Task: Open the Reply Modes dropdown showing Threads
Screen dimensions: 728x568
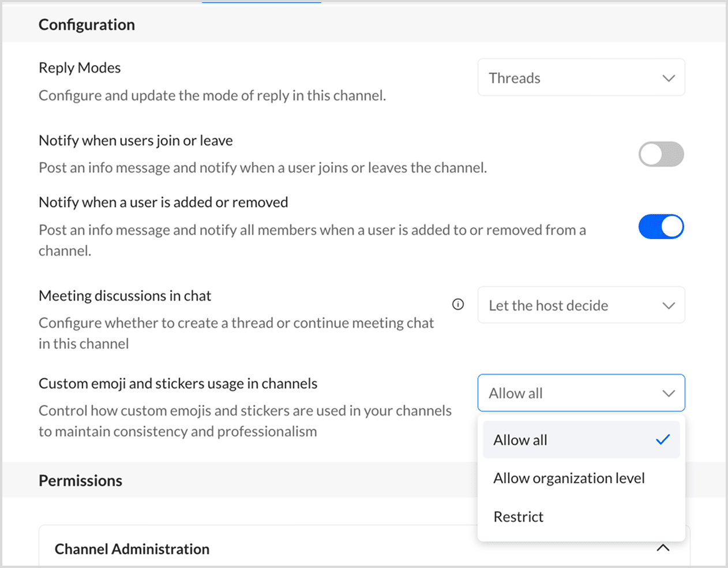Action: [x=581, y=78]
